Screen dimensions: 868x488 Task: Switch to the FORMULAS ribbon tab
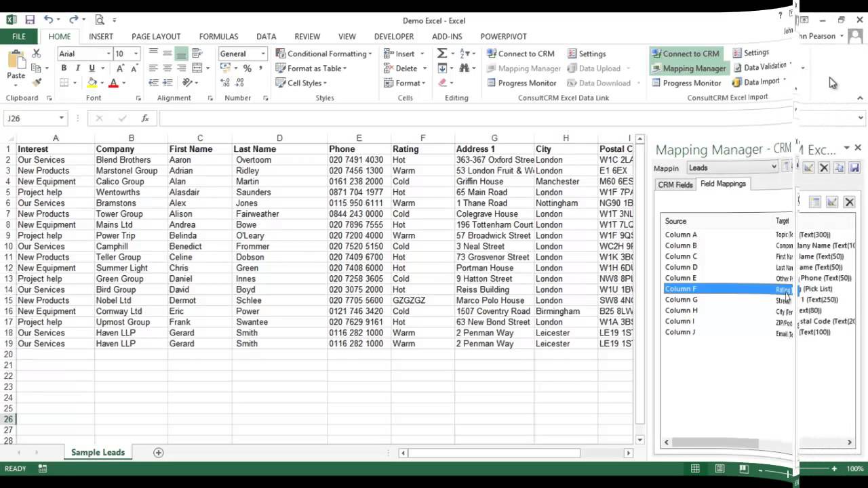(218, 37)
